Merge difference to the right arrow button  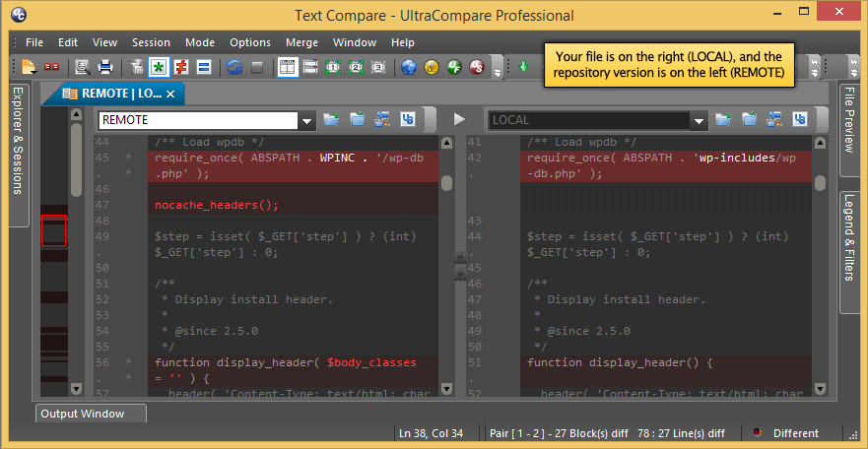tap(460, 257)
